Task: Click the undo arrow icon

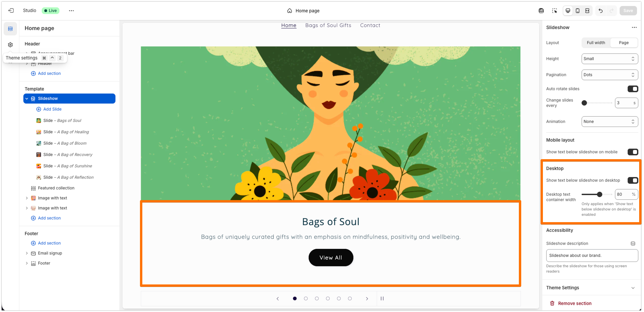Action: [x=600, y=11]
